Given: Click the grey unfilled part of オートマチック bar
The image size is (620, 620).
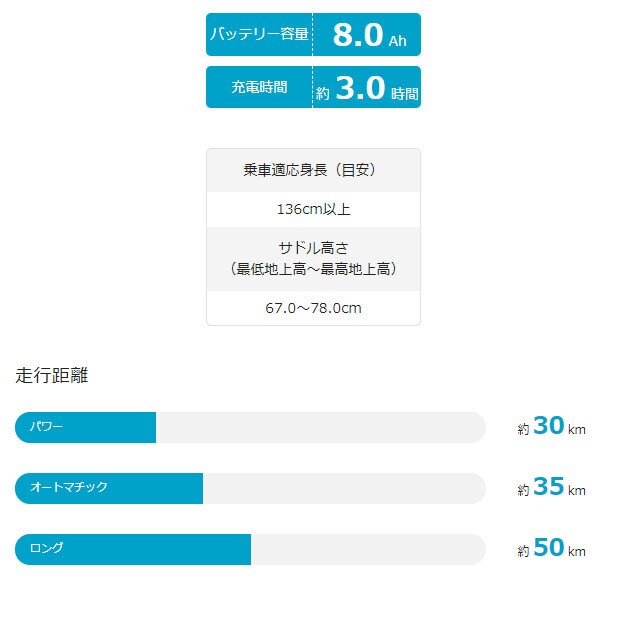Looking at the screenshot, I should (344, 488).
